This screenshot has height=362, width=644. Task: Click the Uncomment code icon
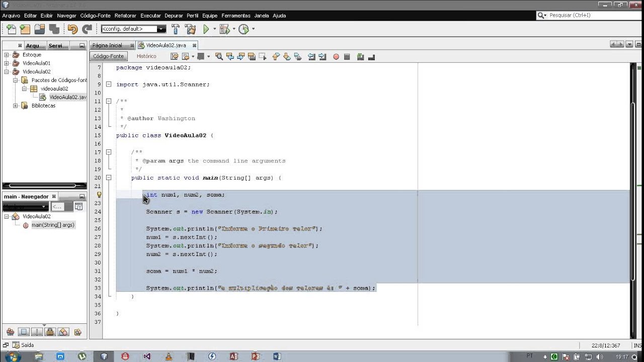tap(371, 57)
